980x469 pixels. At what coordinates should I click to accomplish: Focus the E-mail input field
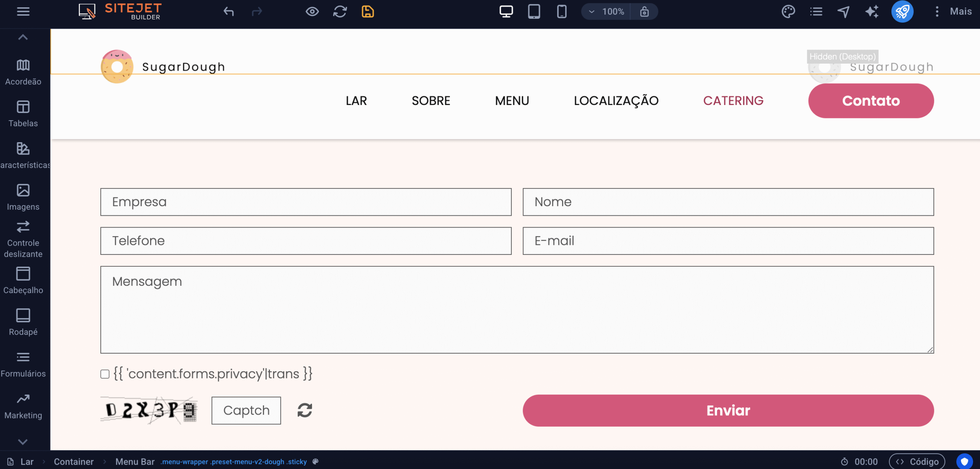click(x=728, y=241)
